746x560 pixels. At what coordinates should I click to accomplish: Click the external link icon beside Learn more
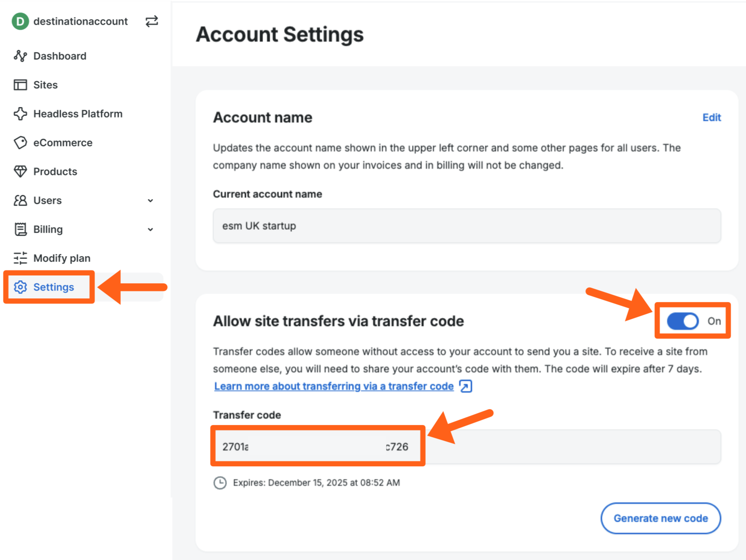pos(466,386)
